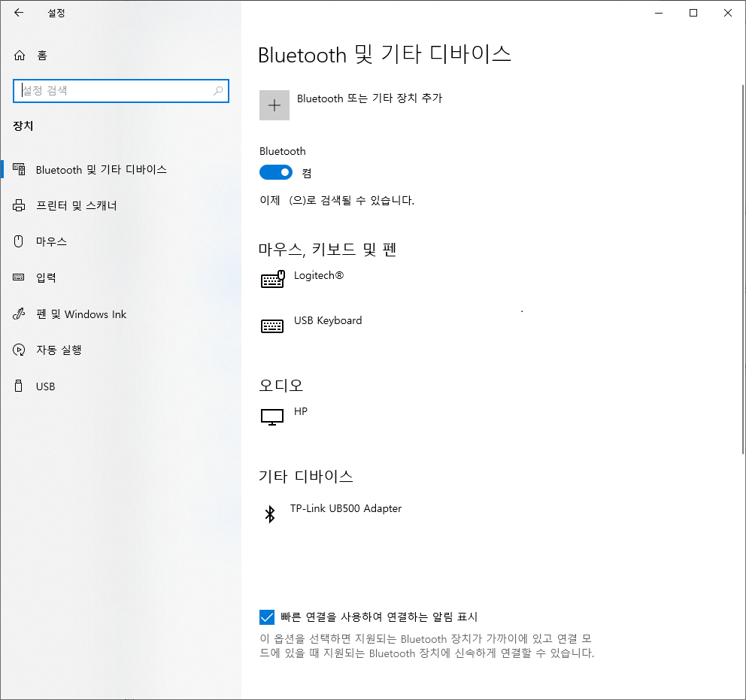Click the back arrow icon
Image resolution: width=746 pixels, height=700 pixels.
point(19,13)
